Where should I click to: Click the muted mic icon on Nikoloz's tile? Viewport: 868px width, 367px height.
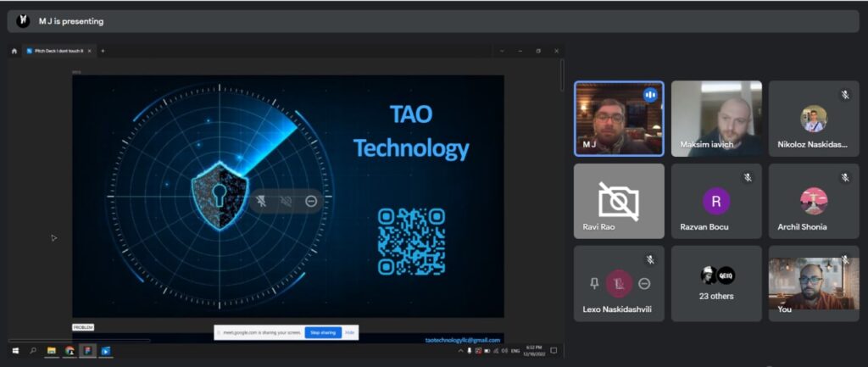pyautogui.click(x=844, y=95)
